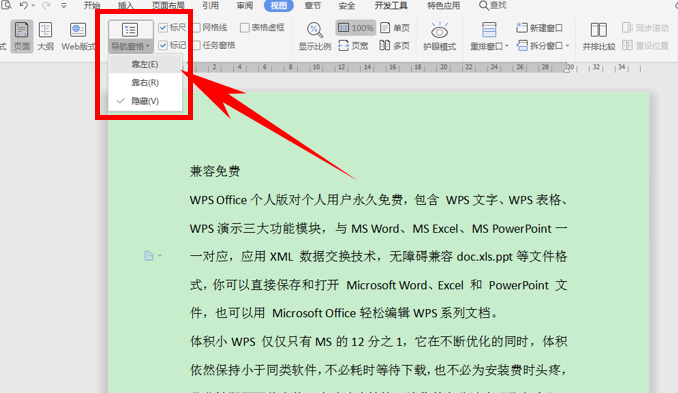The image size is (678, 393).
Task: Open the quick access customize dropdown
Action: 64,6
